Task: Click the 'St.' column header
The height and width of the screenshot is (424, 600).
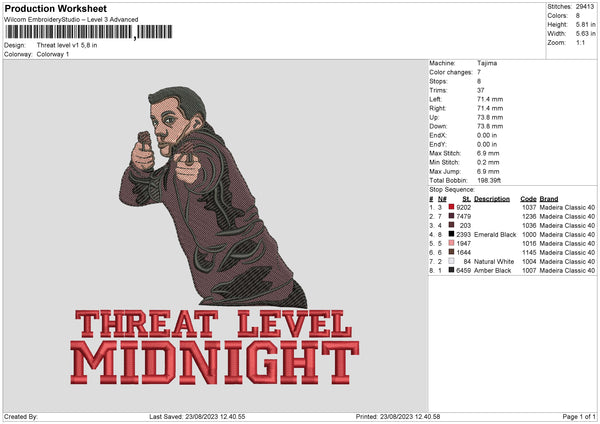Action: (466, 199)
